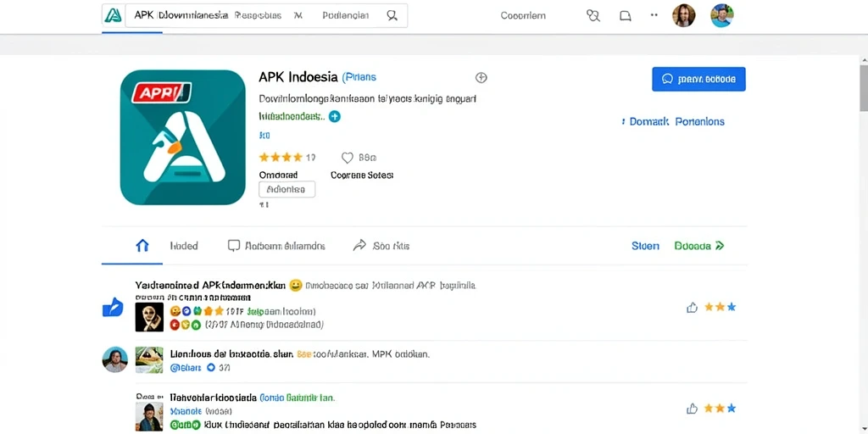
Task: Click the blue plus badge under the description
Action: pyautogui.click(x=335, y=117)
